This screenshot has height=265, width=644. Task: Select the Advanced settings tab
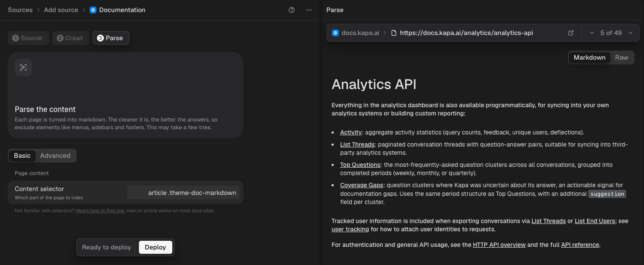tap(55, 156)
